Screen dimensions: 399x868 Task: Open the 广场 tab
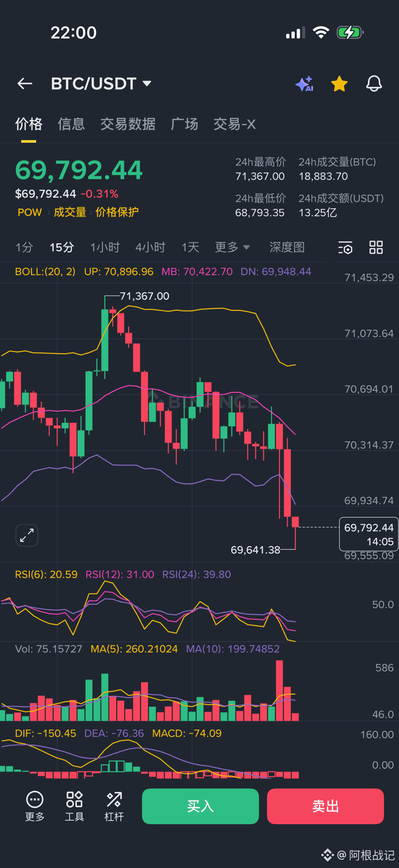click(x=185, y=124)
